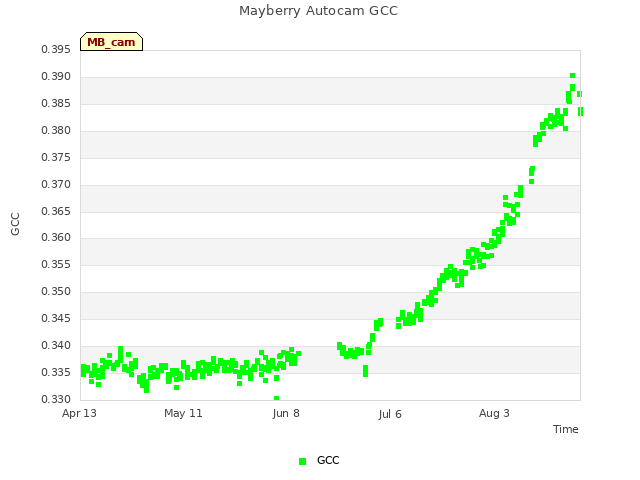Image resolution: width=640 pixels, height=480 pixels.
Task: Click the lowest outlier point at 0.330
Action: point(277,398)
